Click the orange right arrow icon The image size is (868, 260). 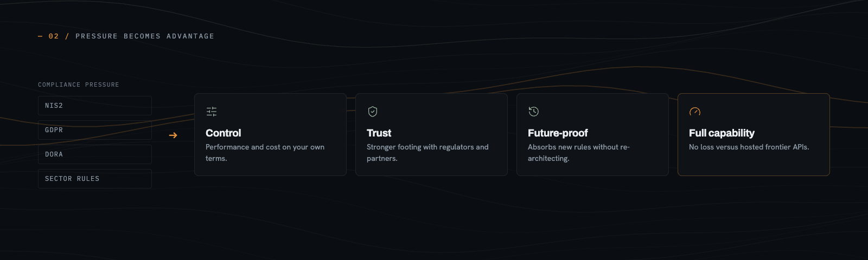pyautogui.click(x=173, y=135)
